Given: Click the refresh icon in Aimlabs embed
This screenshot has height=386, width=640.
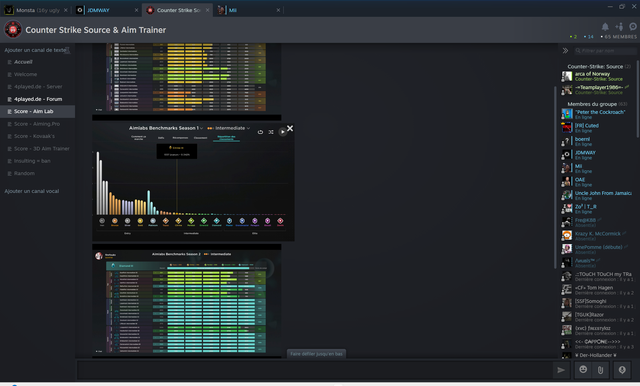Looking at the screenshot, I should tap(260, 132).
